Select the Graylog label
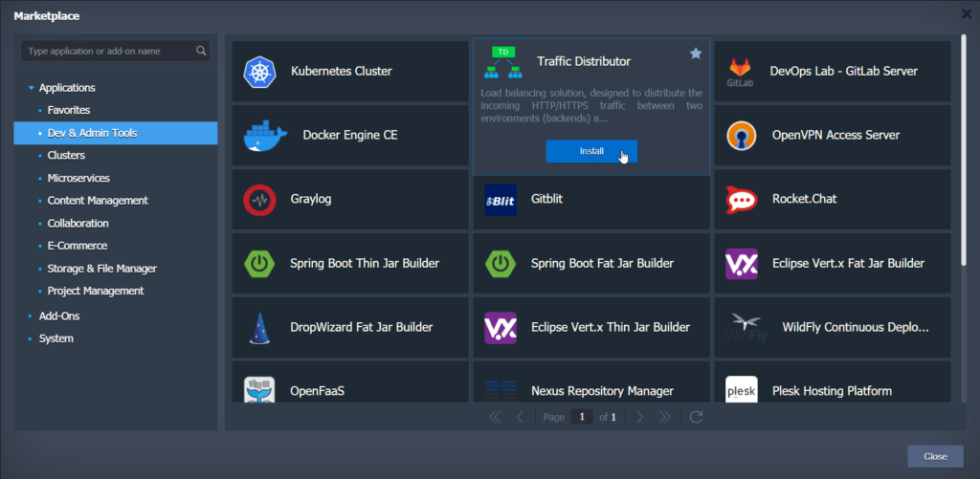980x479 pixels. [x=311, y=199]
